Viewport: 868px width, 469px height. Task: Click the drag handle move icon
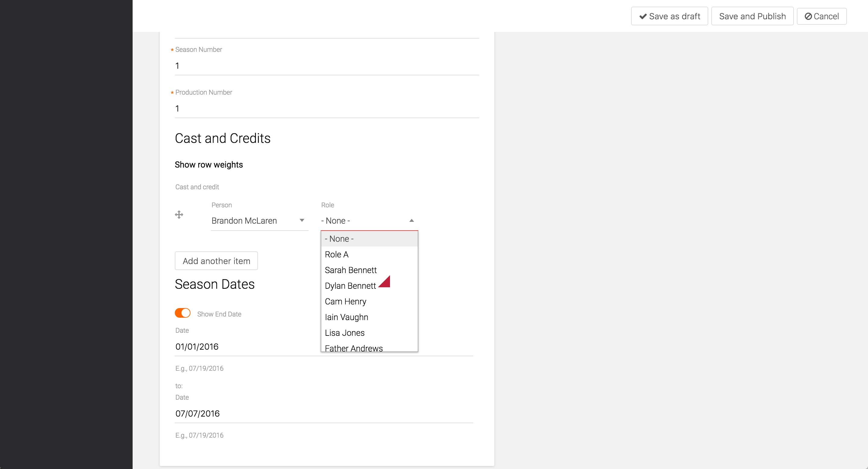(179, 215)
